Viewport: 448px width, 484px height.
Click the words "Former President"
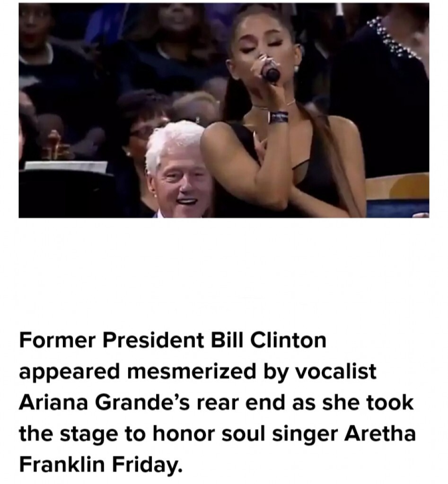[111, 340]
